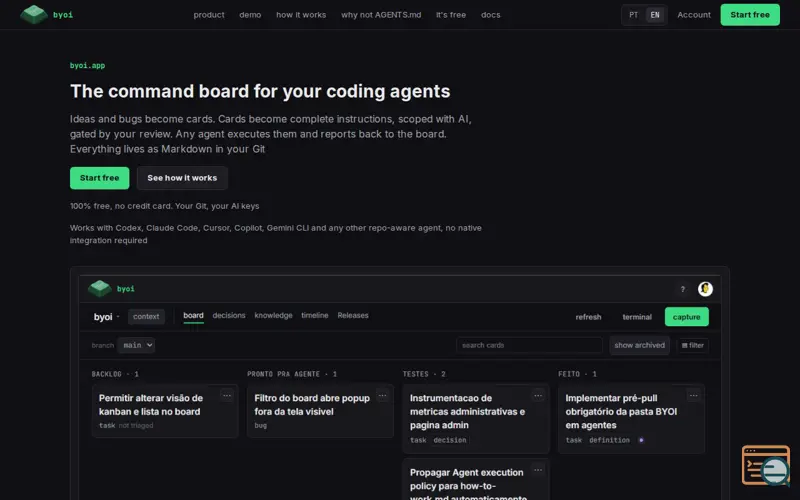Open card 'Instrumentacao de metricas administrativas'
Screen dimensions: 800x500
click(476, 418)
